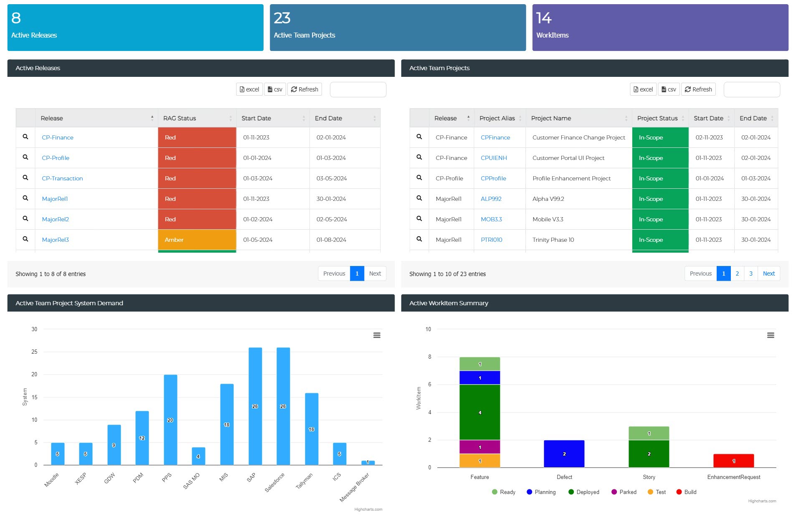Open the CP-Profile release link
The width and height of the screenshot is (796, 532).
(56, 158)
